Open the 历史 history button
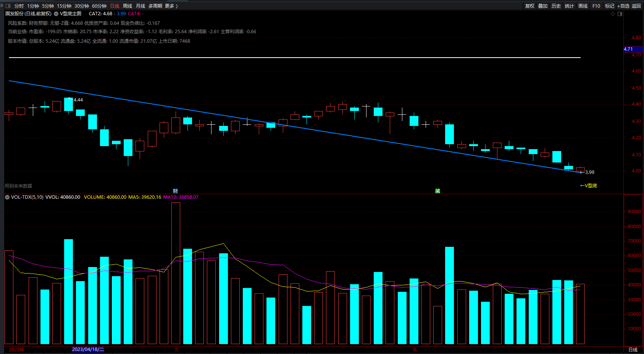 pos(556,6)
